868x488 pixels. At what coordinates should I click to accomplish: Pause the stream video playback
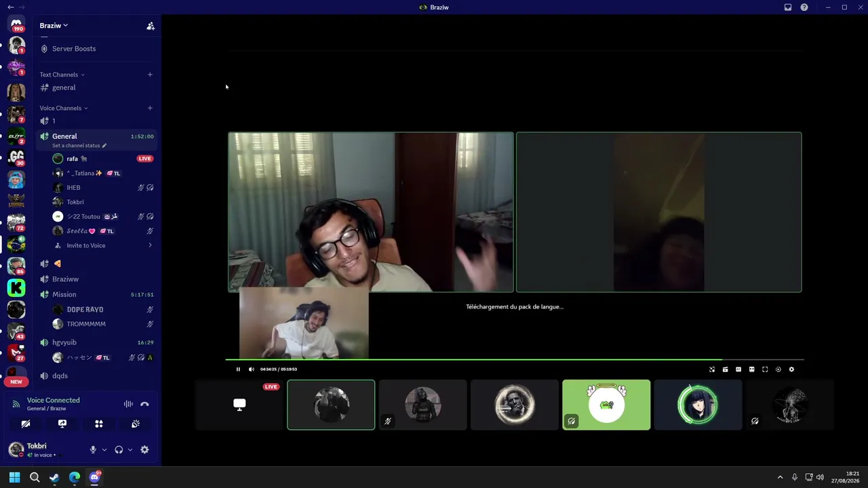[x=238, y=369]
